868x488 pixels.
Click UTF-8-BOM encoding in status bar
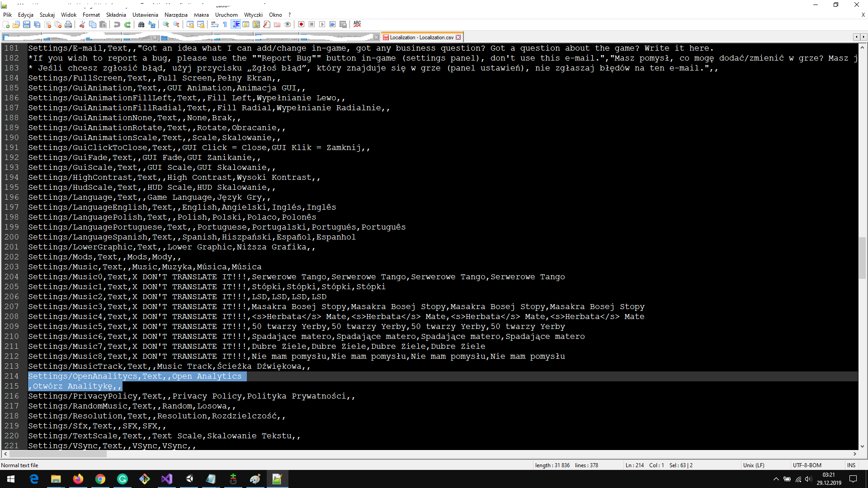pyautogui.click(x=807, y=465)
